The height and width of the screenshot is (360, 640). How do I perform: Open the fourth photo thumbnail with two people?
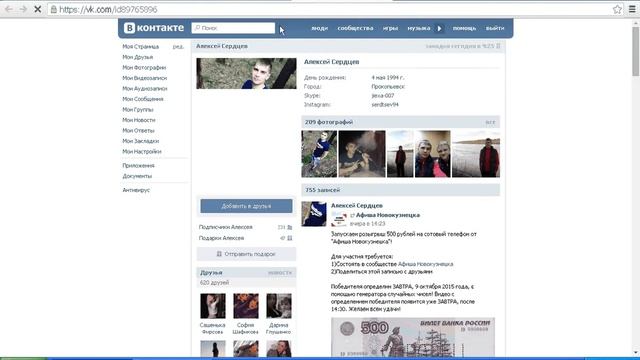click(433, 154)
